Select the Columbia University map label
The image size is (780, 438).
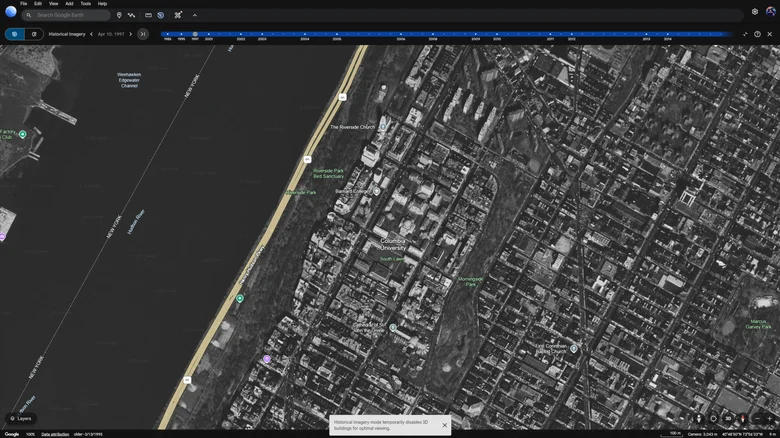tap(393, 244)
